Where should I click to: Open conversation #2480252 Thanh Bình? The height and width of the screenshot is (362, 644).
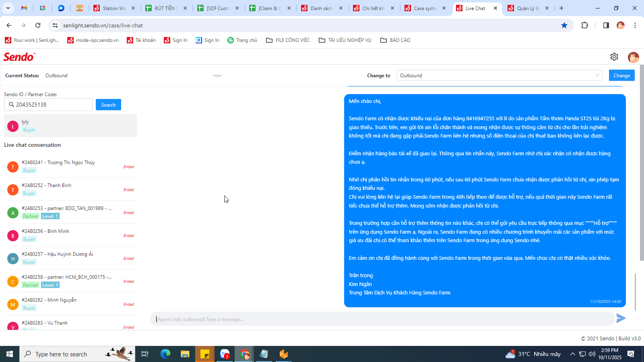point(70,189)
